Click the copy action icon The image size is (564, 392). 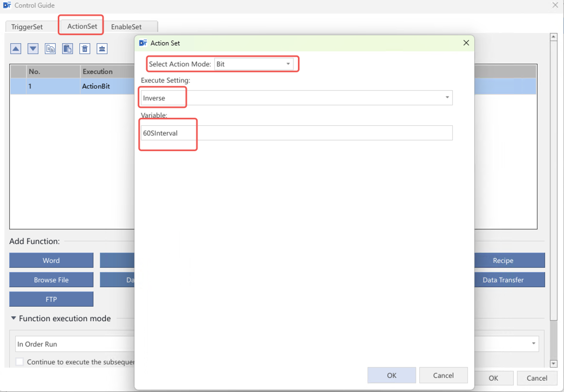pyautogui.click(x=50, y=49)
